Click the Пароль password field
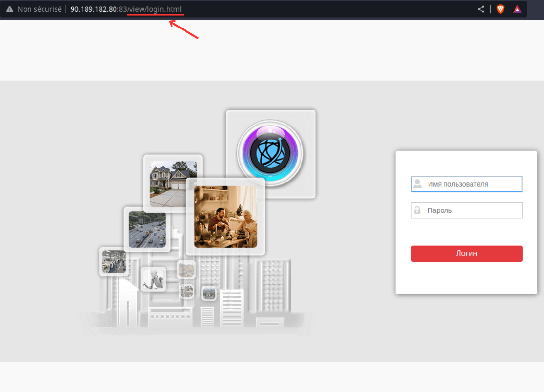Viewport: 544px width, 392px height. (466, 210)
